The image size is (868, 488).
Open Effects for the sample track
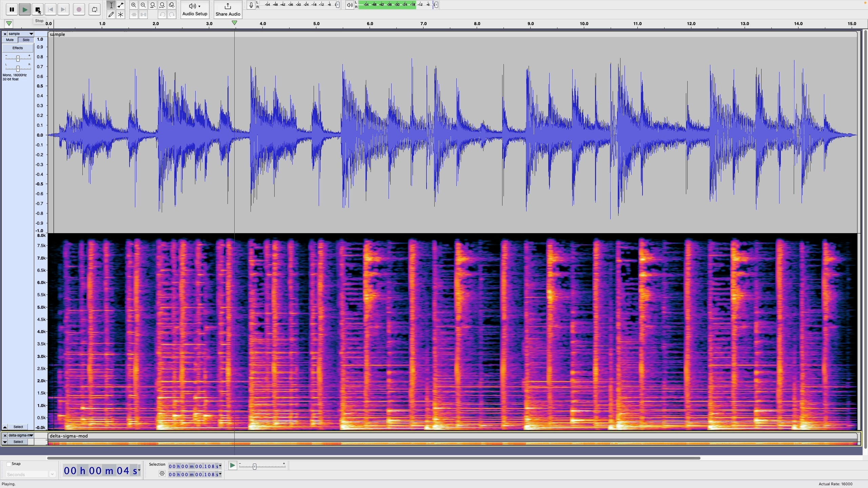[x=17, y=48]
